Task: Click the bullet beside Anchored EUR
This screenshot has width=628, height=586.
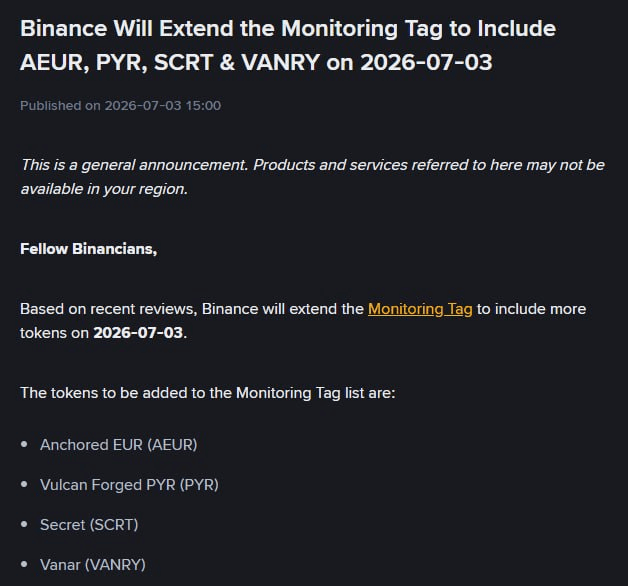Action: [24, 444]
